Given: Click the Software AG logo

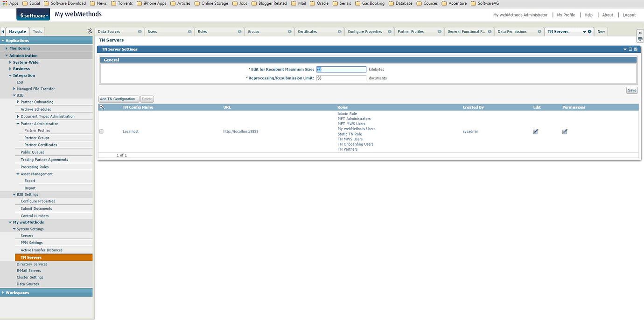Looking at the screenshot, I should point(33,15).
